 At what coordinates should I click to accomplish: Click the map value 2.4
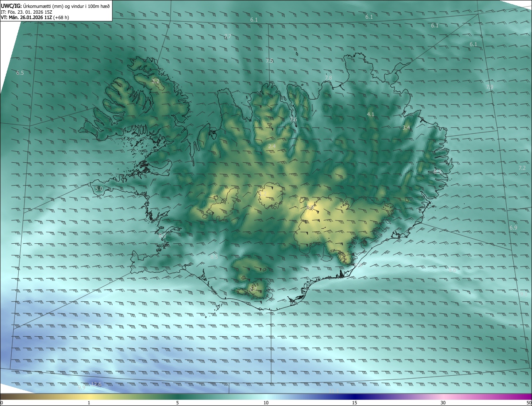point(271,147)
